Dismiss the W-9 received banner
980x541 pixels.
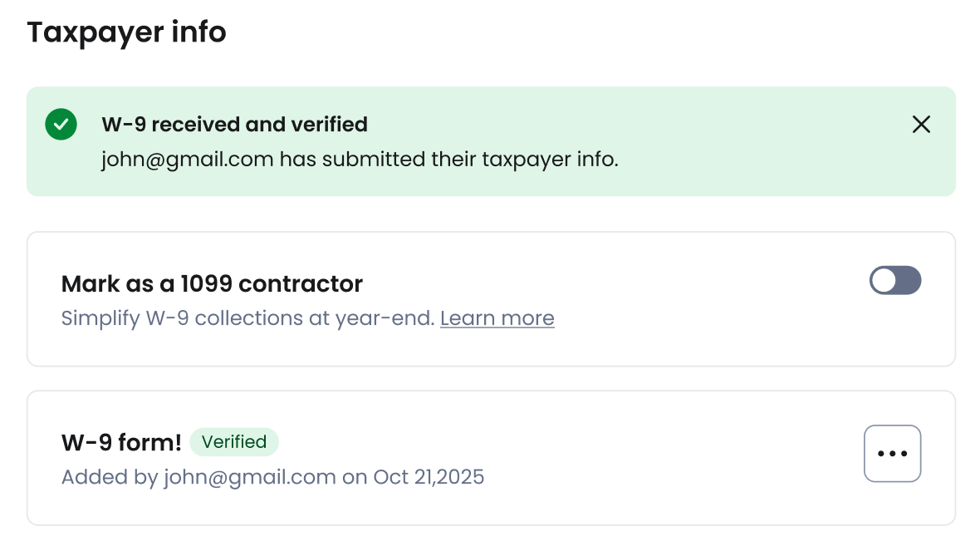pos(921,125)
